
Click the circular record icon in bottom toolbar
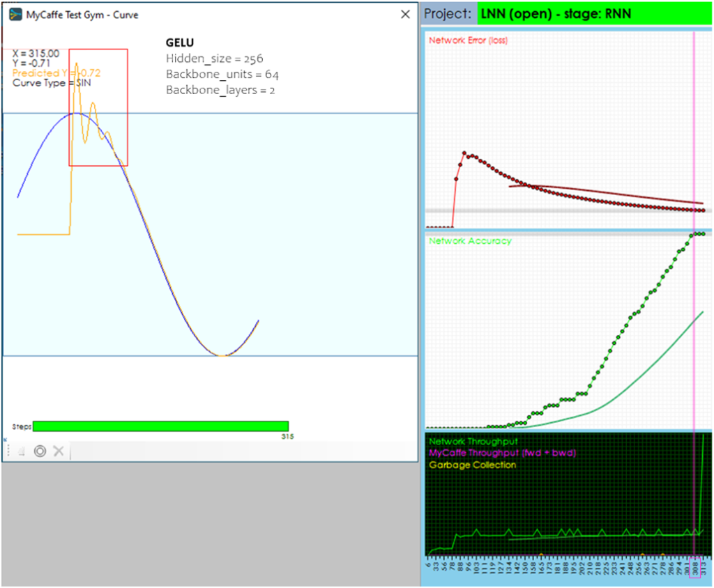40,451
